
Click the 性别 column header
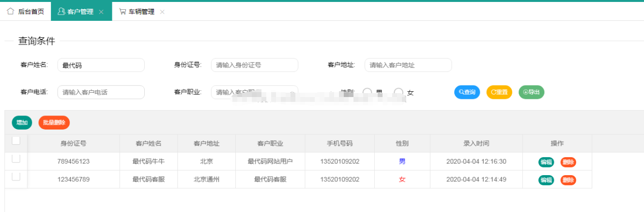pos(402,144)
